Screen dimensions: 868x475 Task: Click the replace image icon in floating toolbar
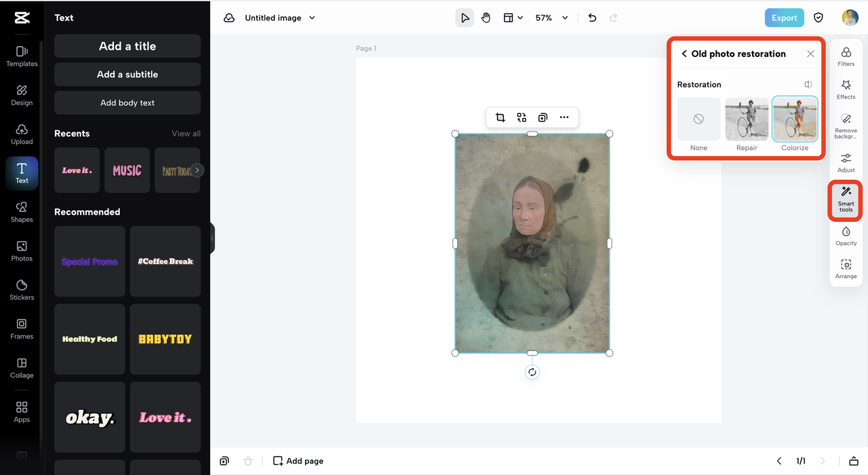point(521,117)
